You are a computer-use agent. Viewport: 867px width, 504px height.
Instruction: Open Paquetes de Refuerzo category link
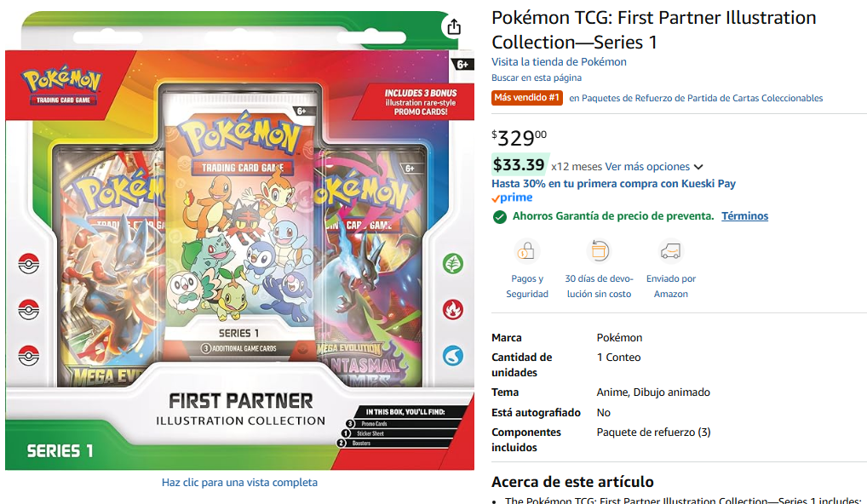[696, 99]
